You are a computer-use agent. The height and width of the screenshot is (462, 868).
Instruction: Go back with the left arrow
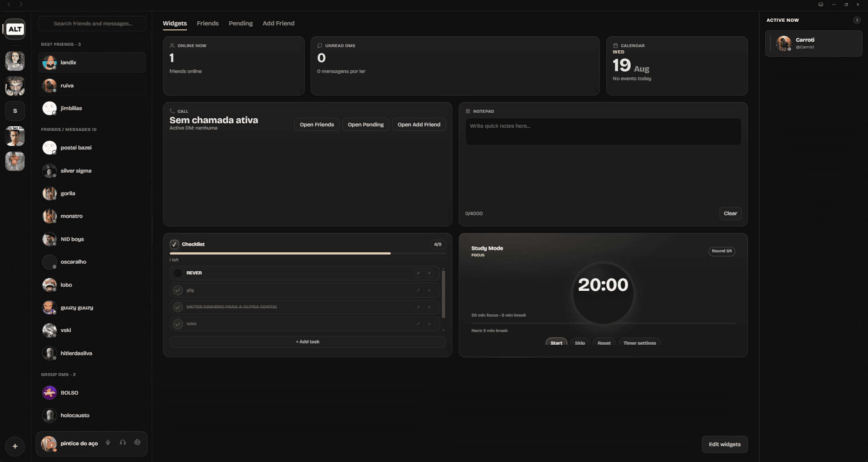pyautogui.click(x=9, y=5)
